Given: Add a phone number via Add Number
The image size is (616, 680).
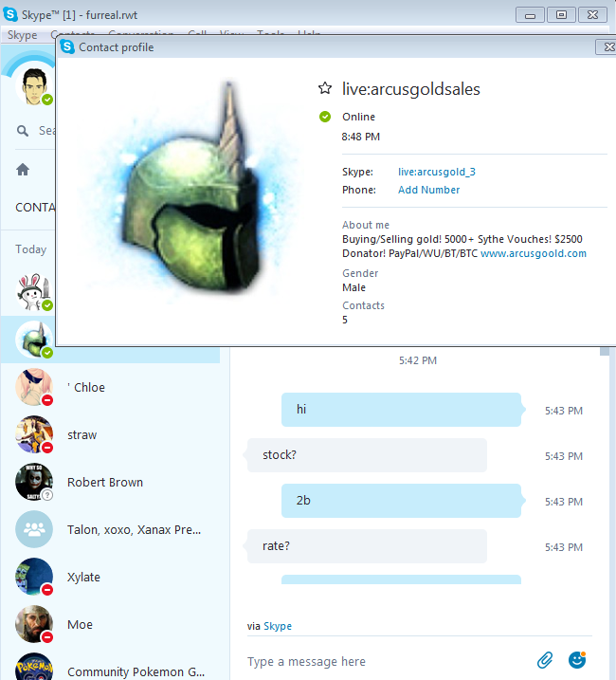Looking at the screenshot, I should tap(428, 190).
